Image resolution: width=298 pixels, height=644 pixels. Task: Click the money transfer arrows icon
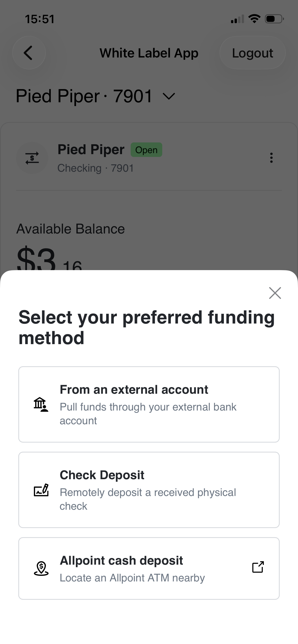pos(32,158)
